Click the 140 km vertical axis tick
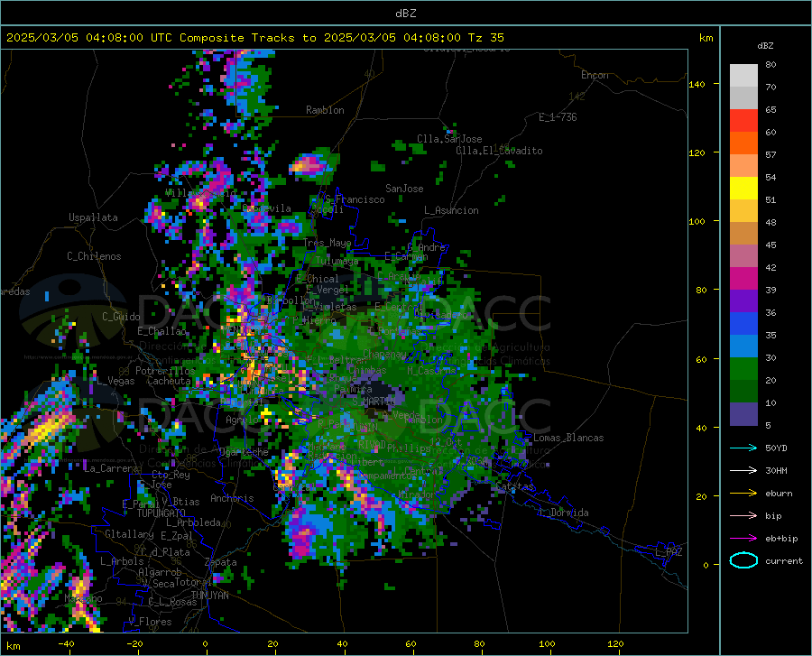Viewport: 812px width, 656px height. 697,84
